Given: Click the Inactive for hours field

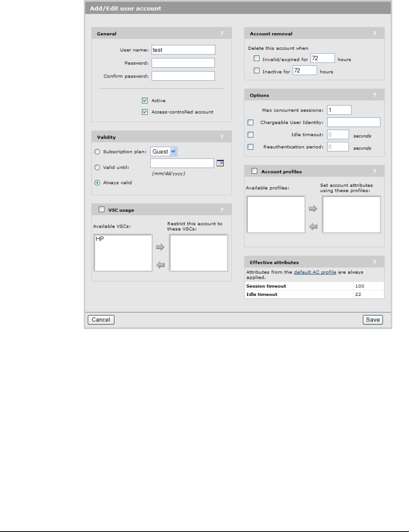Looking at the screenshot, I should (305, 70).
